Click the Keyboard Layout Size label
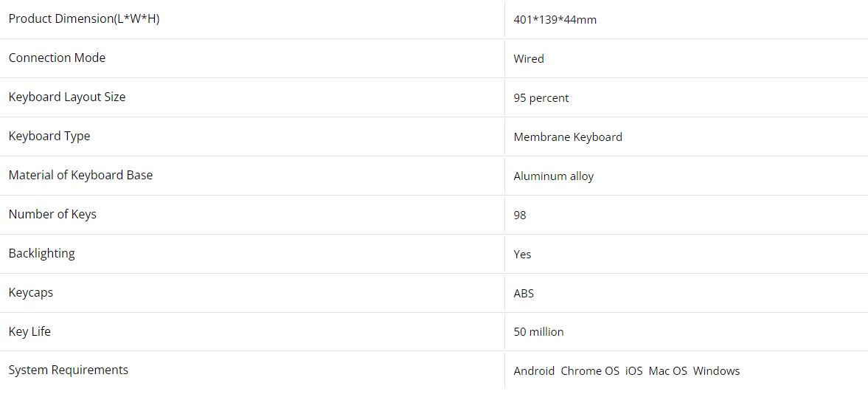This screenshot has height=397, width=868. [x=67, y=97]
